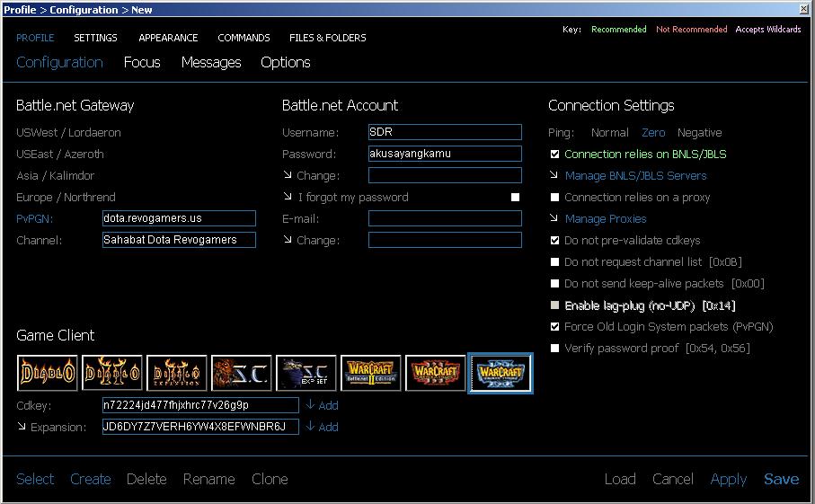The height and width of the screenshot is (504, 815).
Task: Click Rename profile button
Action: point(209,479)
